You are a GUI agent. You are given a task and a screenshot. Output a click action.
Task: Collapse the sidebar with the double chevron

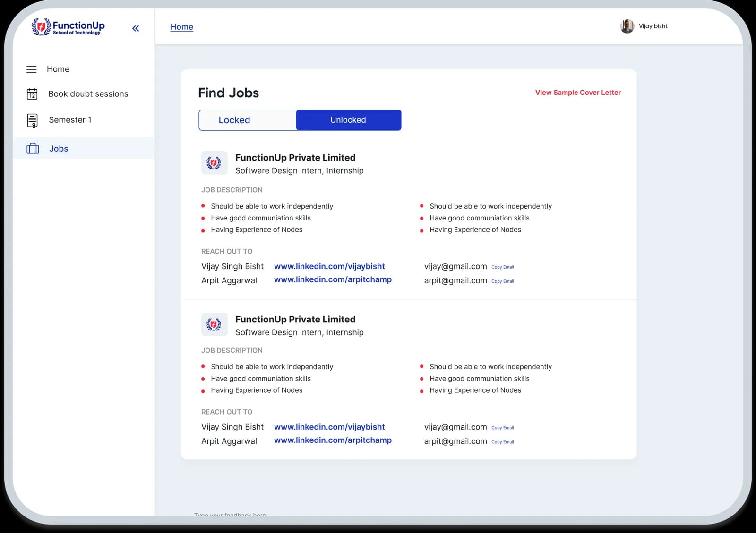pyautogui.click(x=136, y=28)
